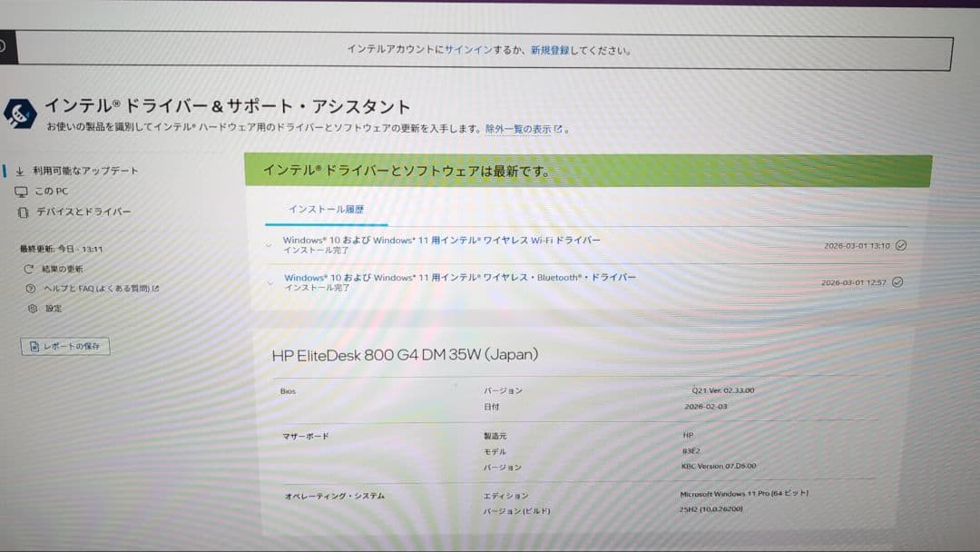Click the HP EliteDesk 800 G4 DM heading
Image resolution: width=980 pixels, height=552 pixels.
click(405, 355)
